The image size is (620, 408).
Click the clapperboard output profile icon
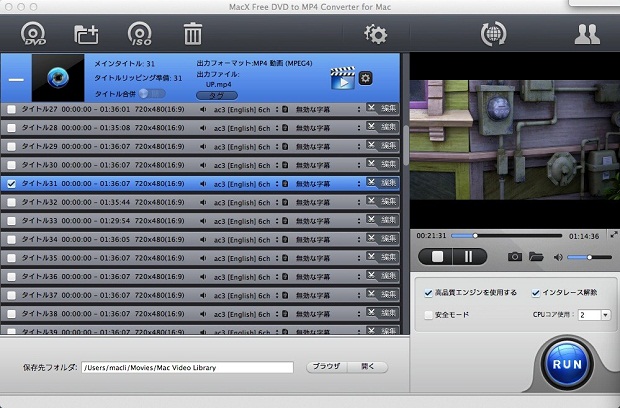click(342, 78)
